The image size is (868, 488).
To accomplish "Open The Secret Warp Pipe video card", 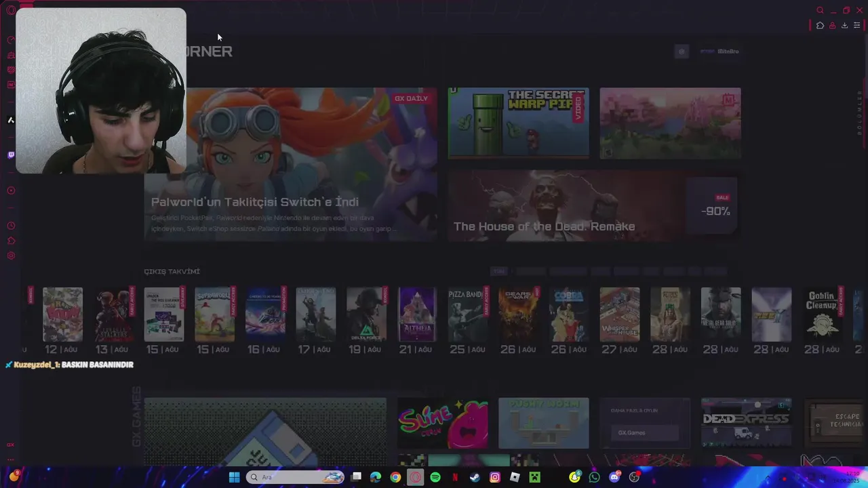I will [518, 123].
